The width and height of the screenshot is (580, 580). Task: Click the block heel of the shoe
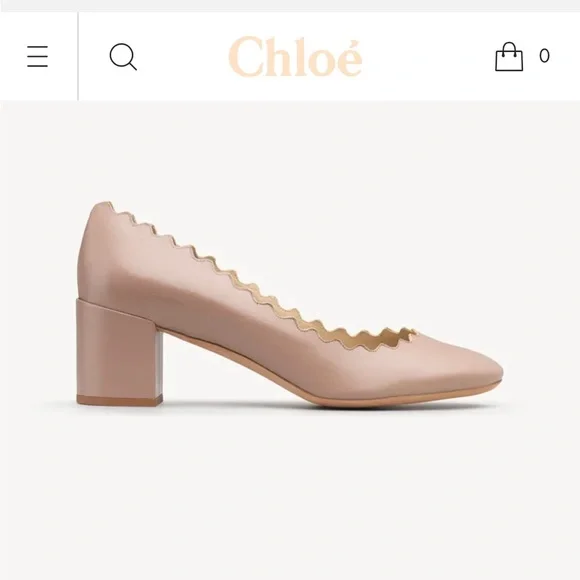coord(119,350)
